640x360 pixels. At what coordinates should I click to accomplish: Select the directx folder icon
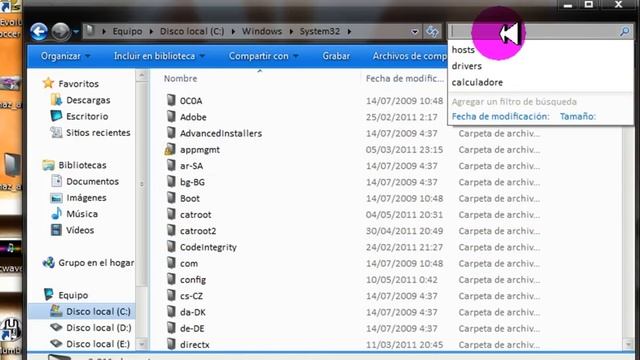coord(171,344)
